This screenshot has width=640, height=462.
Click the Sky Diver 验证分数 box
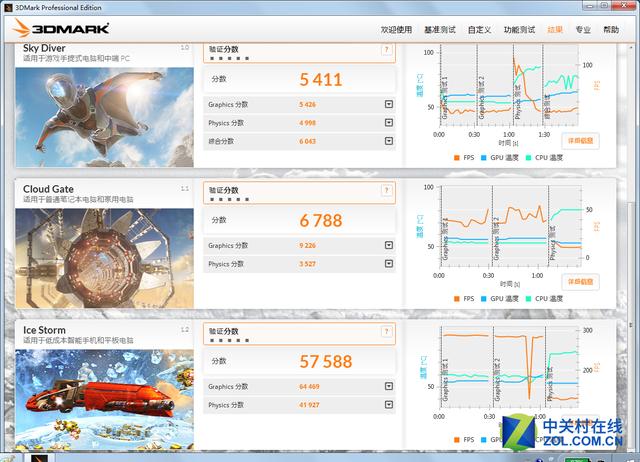tap(299, 53)
